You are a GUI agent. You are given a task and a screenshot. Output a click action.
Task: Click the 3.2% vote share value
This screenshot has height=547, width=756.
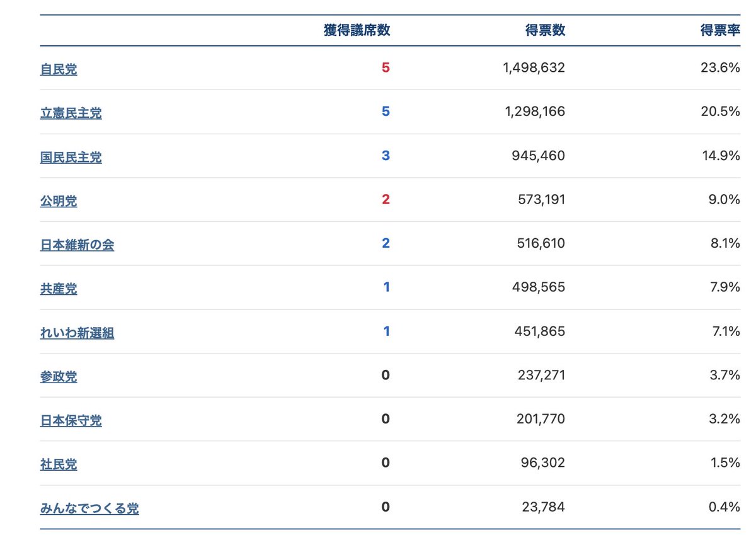point(724,419)
